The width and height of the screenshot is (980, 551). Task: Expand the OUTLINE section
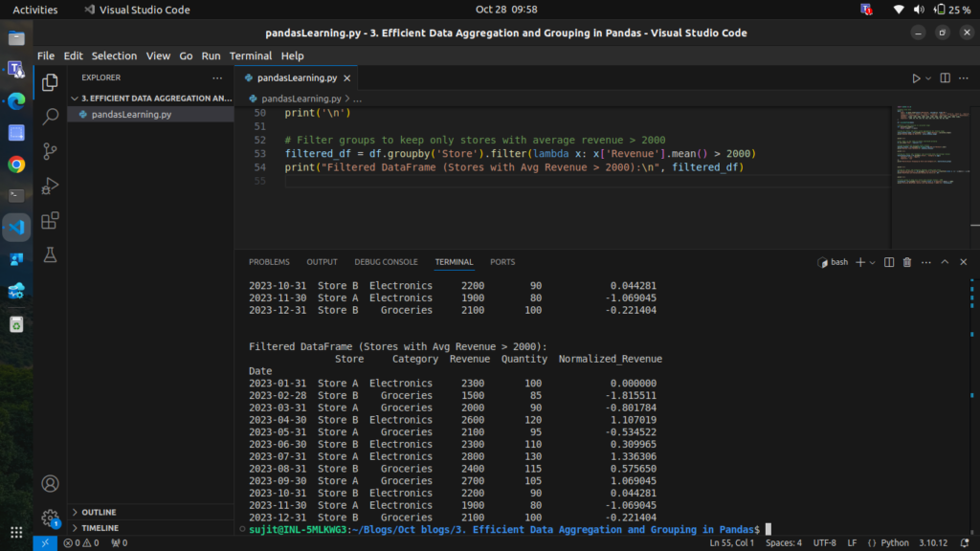pyautogui.click(x=99, y=513)
